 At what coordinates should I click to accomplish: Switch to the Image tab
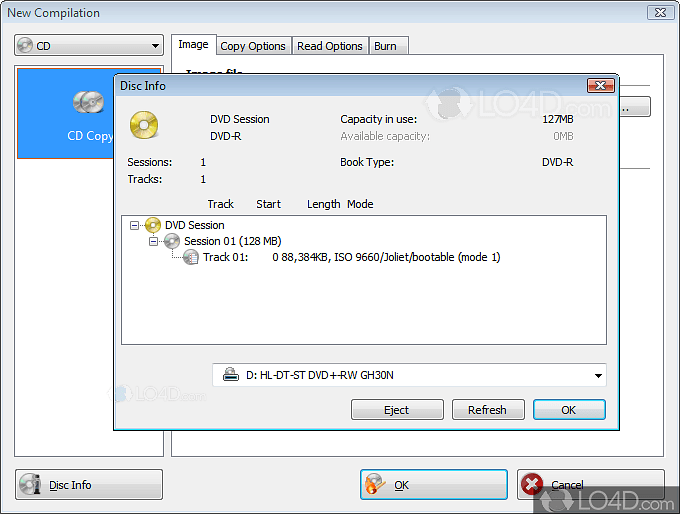click(x=193, y=45)
